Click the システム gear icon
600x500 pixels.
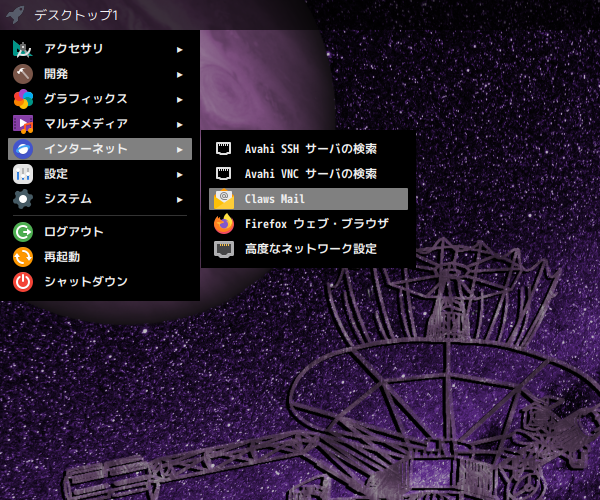[23, 199]
